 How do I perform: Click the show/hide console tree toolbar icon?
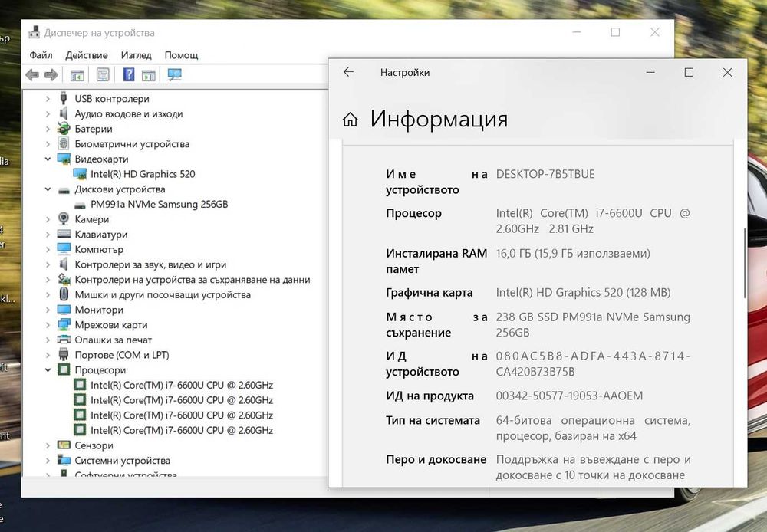pos(77,75)
